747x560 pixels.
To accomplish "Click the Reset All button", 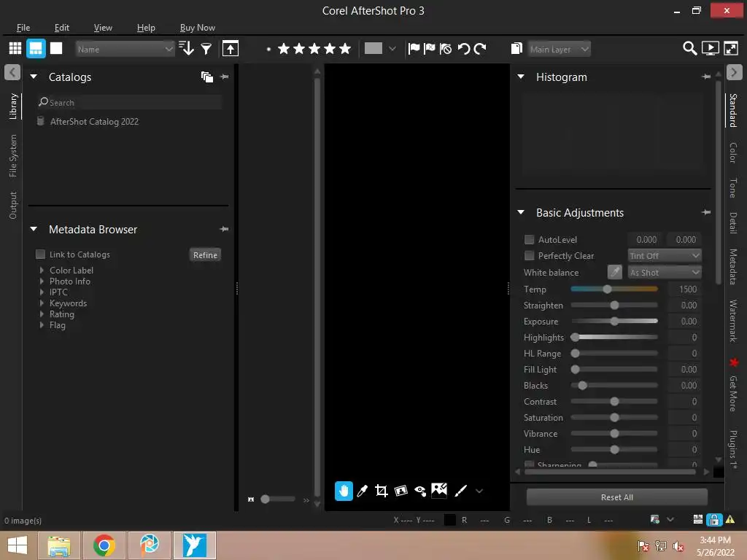I will point(617,497).
